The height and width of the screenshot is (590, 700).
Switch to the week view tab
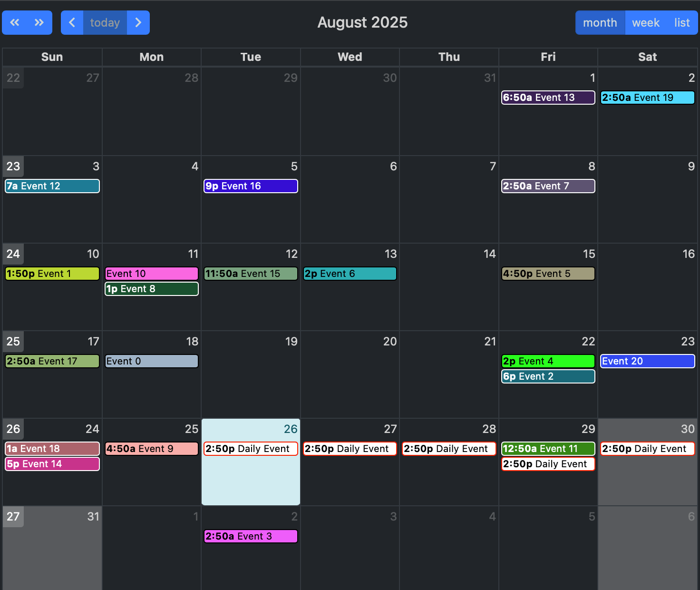click(x=645, y=22)
